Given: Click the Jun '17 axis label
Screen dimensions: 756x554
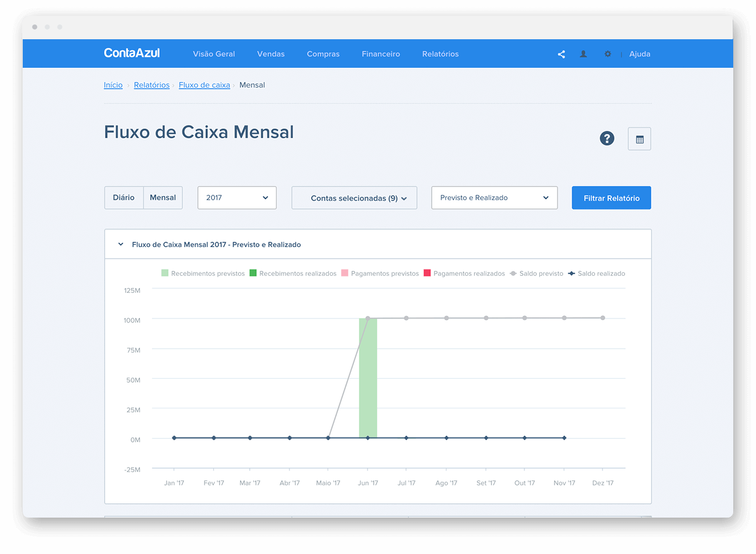Looking at the screenshot, I should tap(368, 483).
